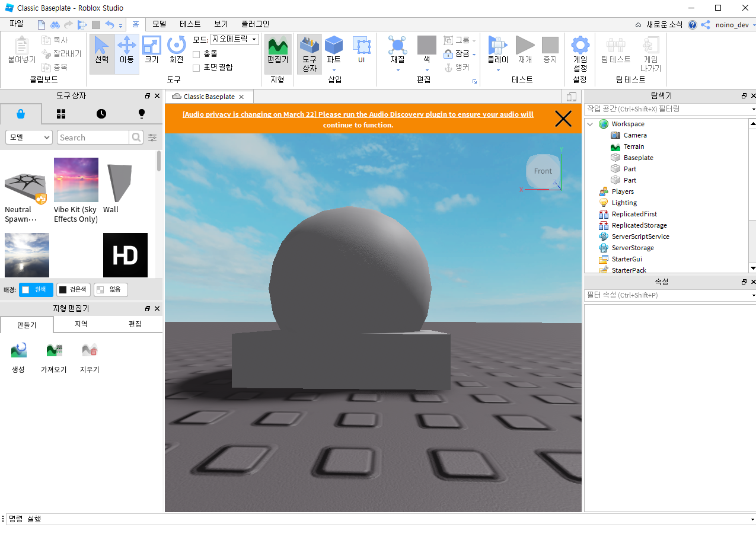Click the 색 gray color swatch
This screenshot has height=540, width=756.
pos(427,46)
